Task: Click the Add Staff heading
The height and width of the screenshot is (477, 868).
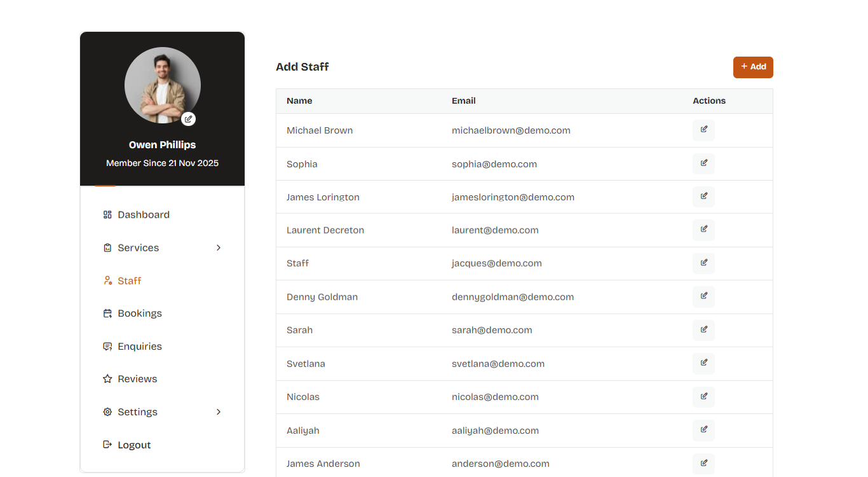Action: click(x=302, y=67)
